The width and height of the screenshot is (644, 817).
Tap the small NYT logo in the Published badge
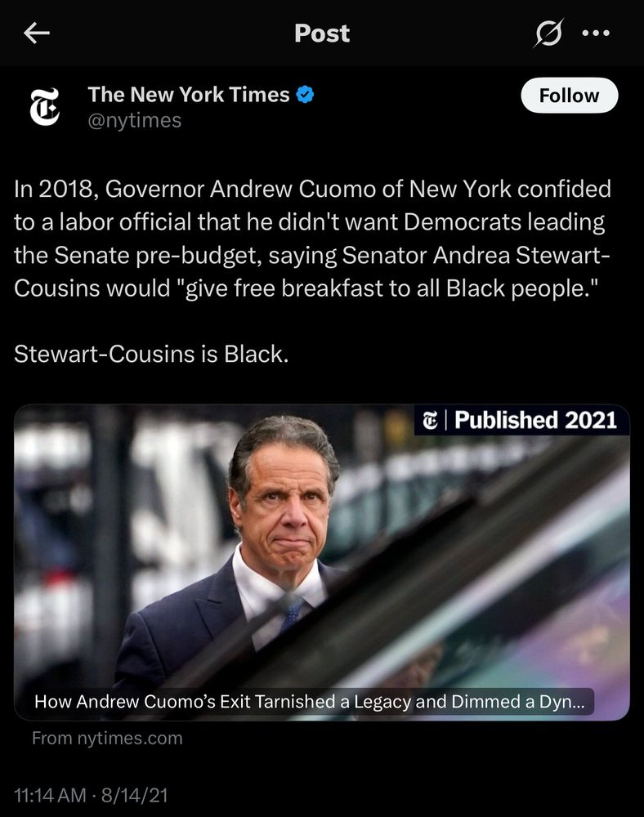point(430,420)
